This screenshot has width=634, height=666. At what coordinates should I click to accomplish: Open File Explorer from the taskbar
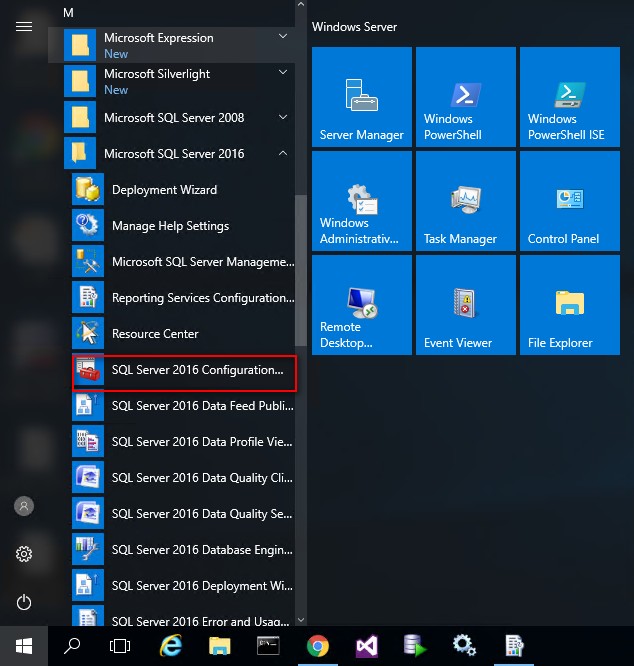(220, 646)
